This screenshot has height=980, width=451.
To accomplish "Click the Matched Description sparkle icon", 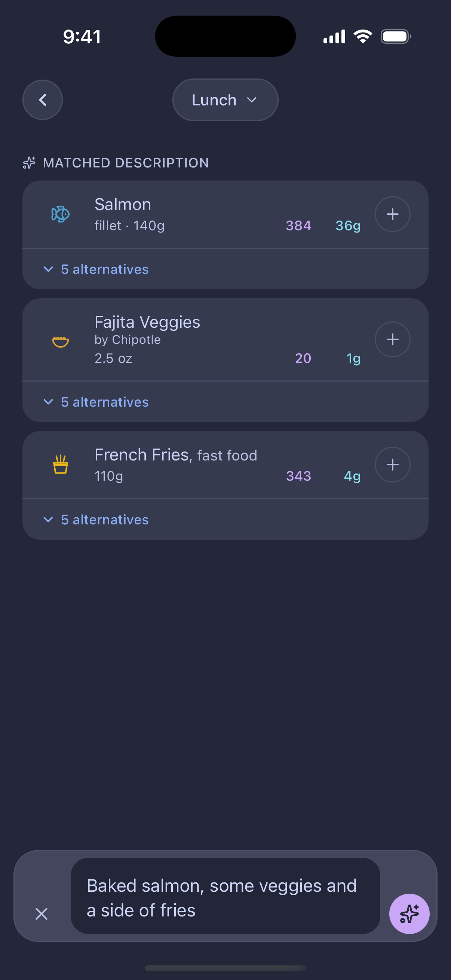I will (x=29, y=163).
